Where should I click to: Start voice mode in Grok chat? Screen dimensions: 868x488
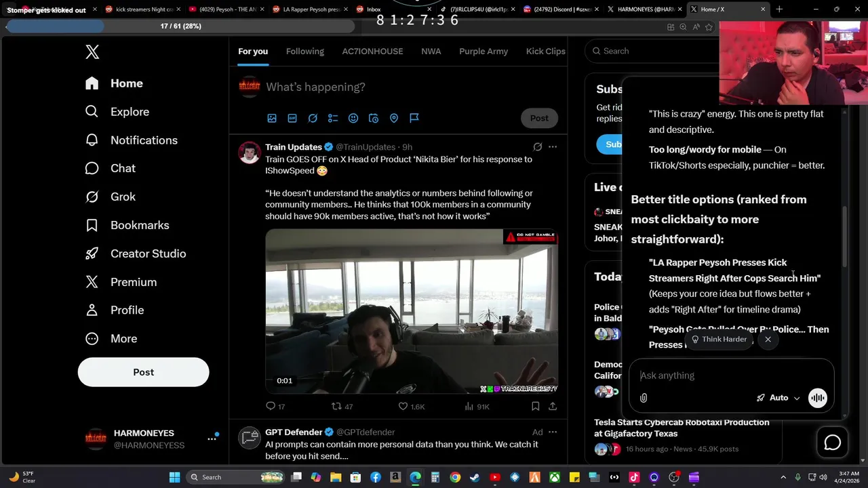(818, 398)
